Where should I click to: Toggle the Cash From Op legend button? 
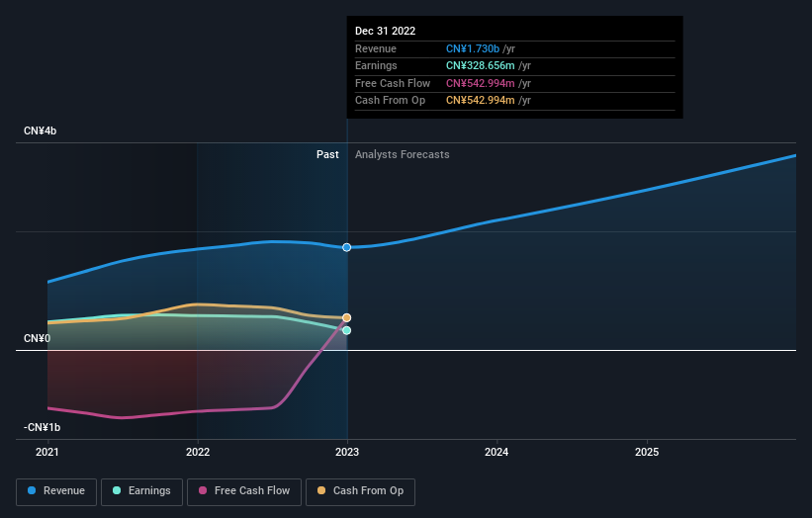pos(360,491)
